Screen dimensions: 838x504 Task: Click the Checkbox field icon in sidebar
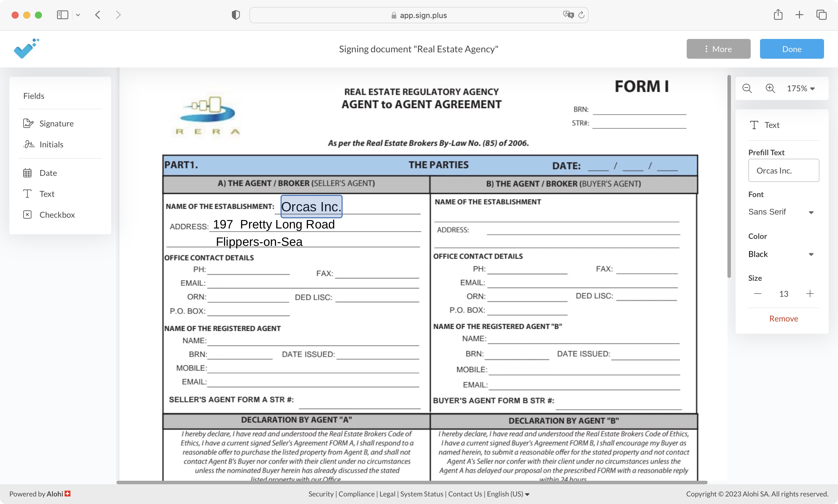pos(28,214)
